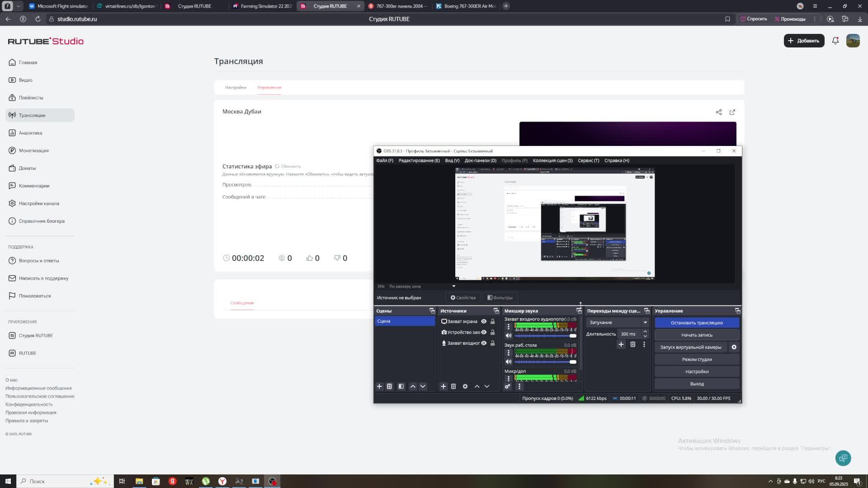The height and width of the screenshot is (488, 868).
Task: Bookmark the page in the address bar
Action: (x=727, y=19)
